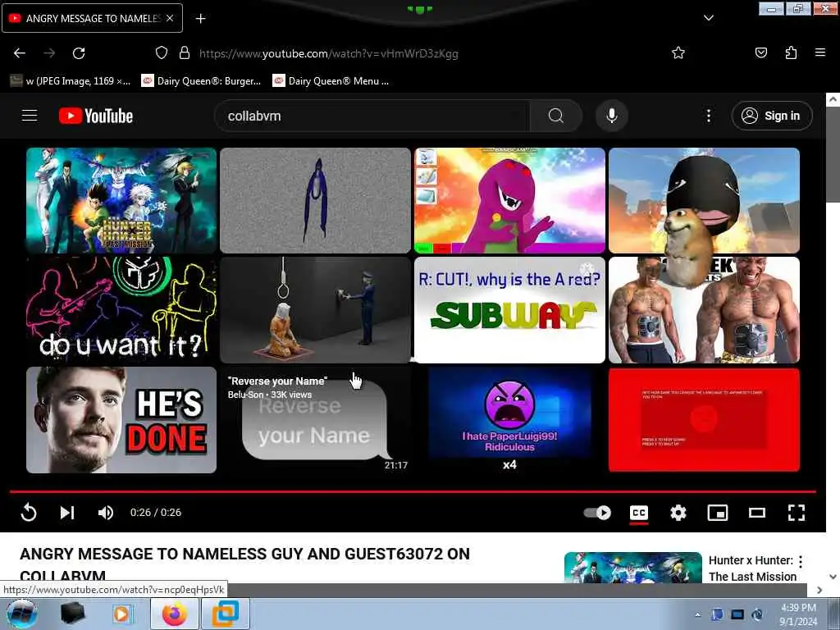The height and width of the screenshot is (630, 840).
Task: Open the Hunter x Hunter endscreen thumbnail
Action: [121, 200]
